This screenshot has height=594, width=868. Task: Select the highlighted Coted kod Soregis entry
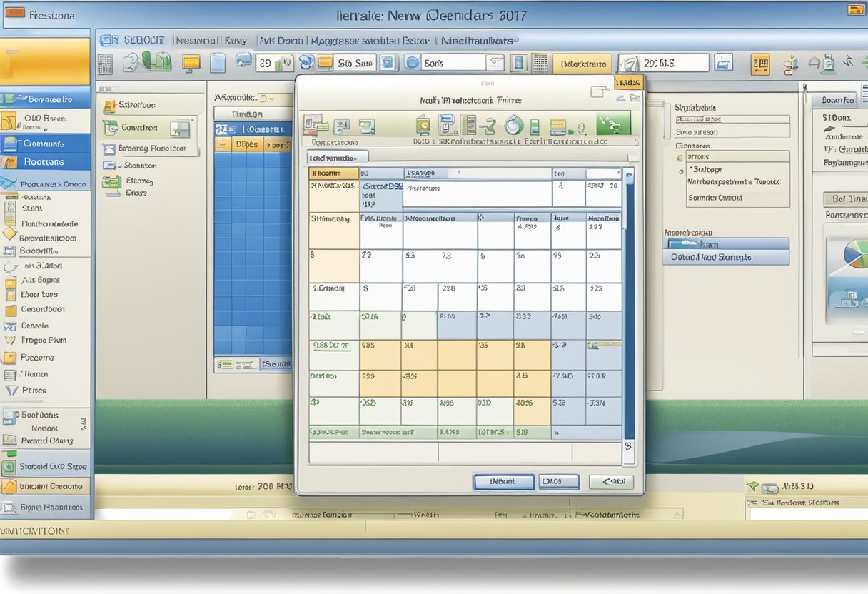pos(725,256)
